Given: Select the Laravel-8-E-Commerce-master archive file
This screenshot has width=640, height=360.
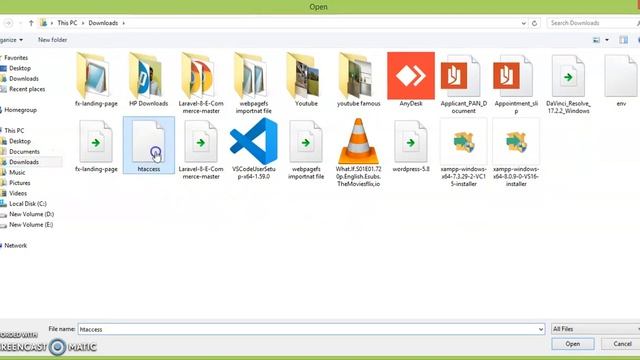Looking at the screenshot, I should (201, 149).
